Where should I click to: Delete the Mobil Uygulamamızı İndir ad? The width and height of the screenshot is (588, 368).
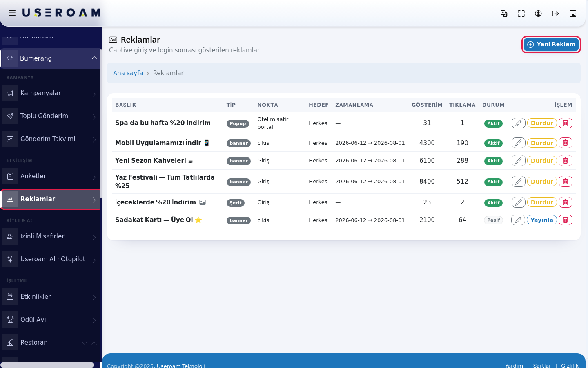pos(566,143)
